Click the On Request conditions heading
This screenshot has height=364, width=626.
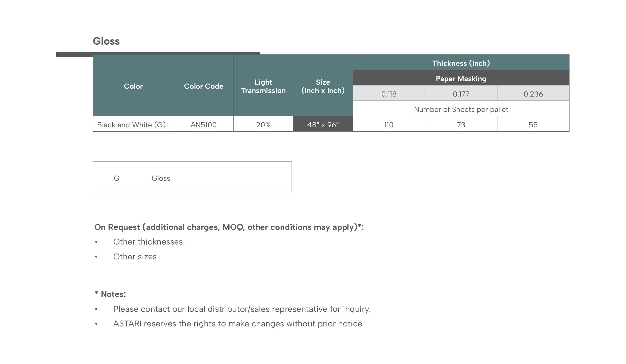(229, 227)
